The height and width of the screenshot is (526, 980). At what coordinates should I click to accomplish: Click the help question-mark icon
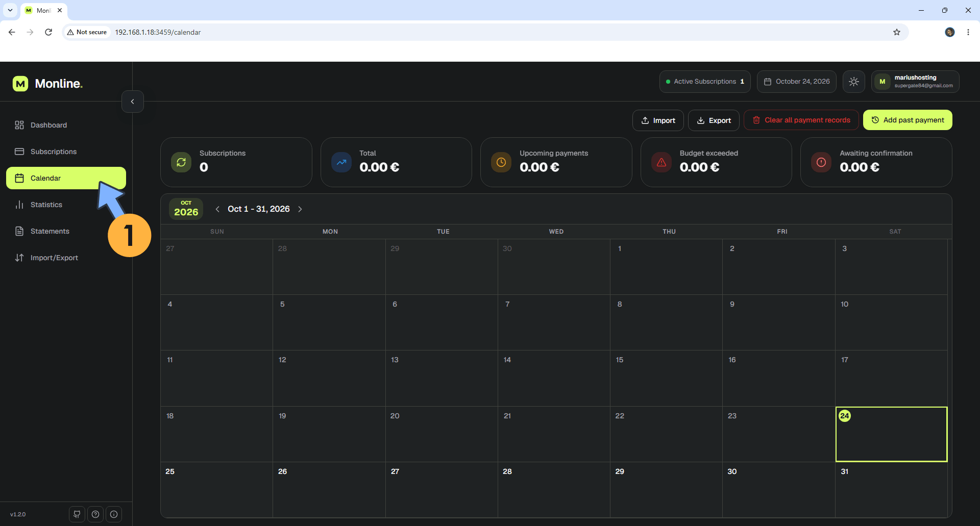(95, 514)
